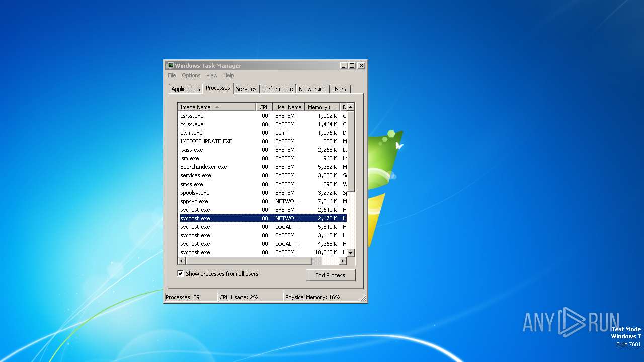Minimize the Task Manager window
Image resolution: width=644 pixels, height=362 pixels.
[344, 66]
